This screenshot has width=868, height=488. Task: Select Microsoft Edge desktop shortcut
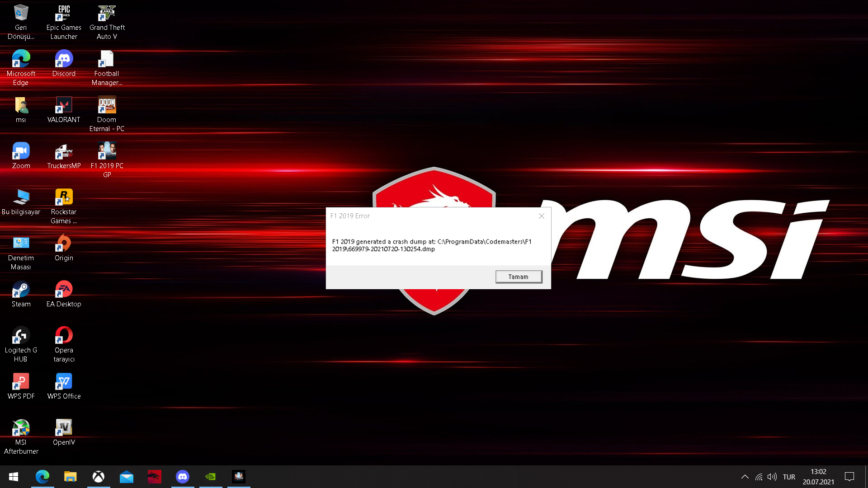pos(21,68)
